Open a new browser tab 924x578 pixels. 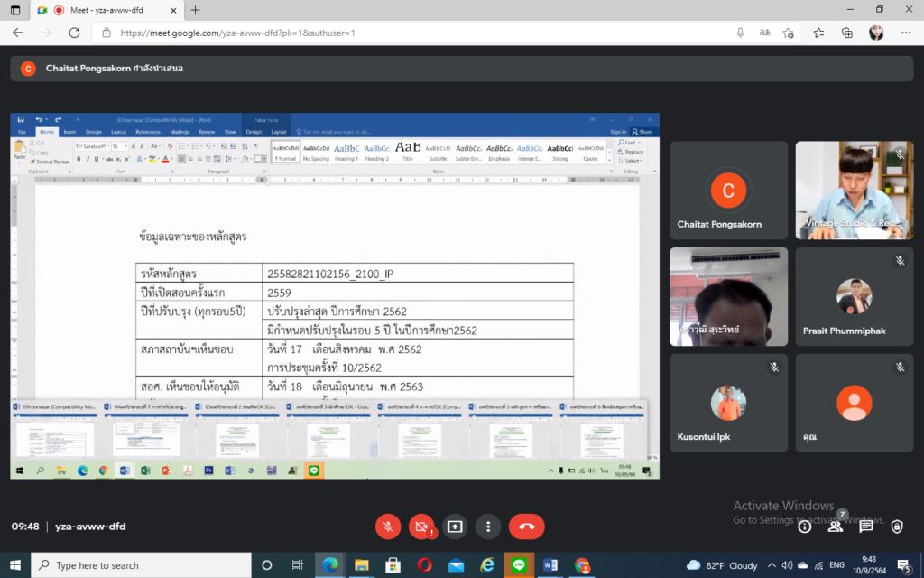click(196, 10)
